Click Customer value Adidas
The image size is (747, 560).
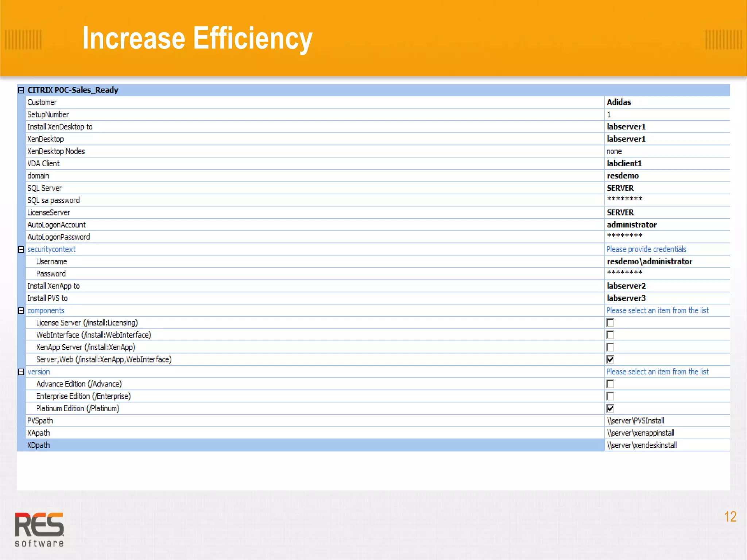pyautogui.click(x=619, y=102)
